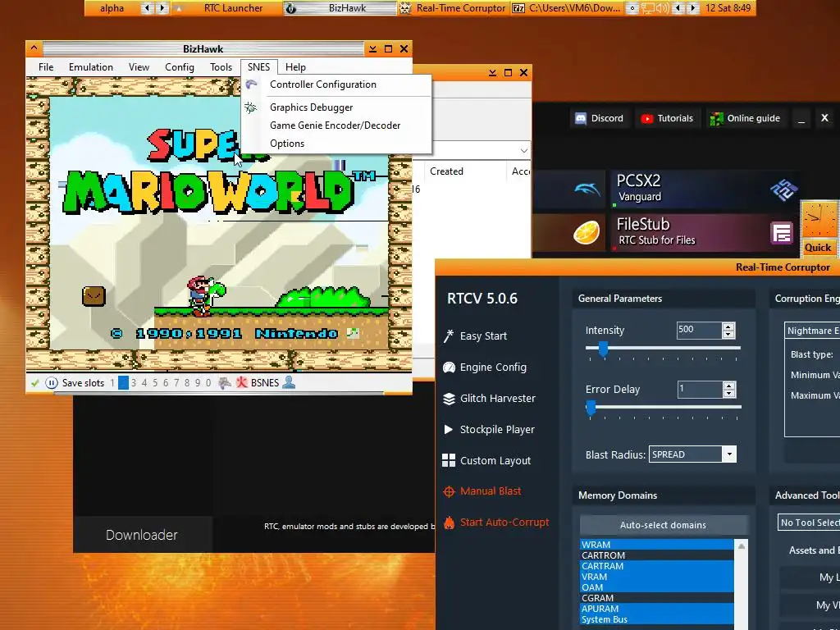Screen dimensions: 840x630
Task: Click the Easy Start wand icon
Action: (x=449, y=336)
